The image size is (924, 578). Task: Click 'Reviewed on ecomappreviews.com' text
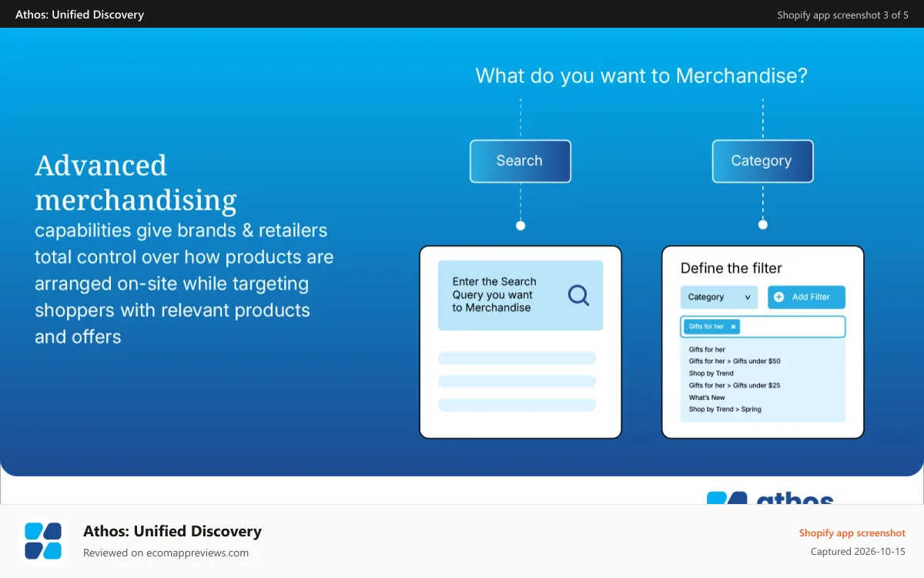(x=166, y=553)
